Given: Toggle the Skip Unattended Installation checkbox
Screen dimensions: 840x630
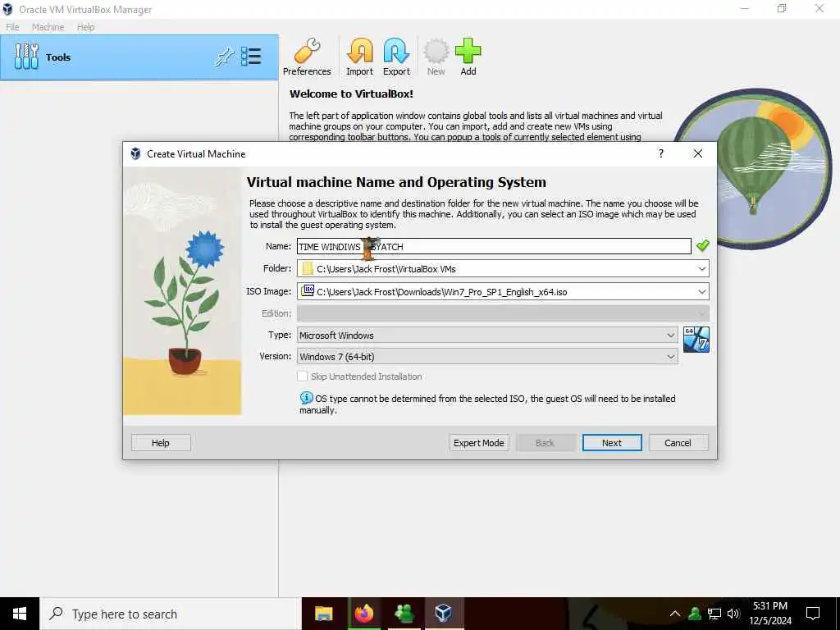Looking at the screenshot, I should click(302, 377).
